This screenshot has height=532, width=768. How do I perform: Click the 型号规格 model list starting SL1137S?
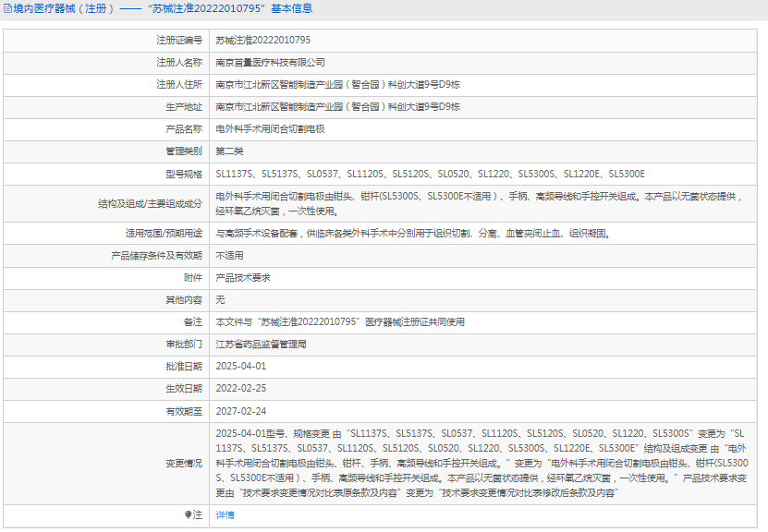tap(431, 174)
